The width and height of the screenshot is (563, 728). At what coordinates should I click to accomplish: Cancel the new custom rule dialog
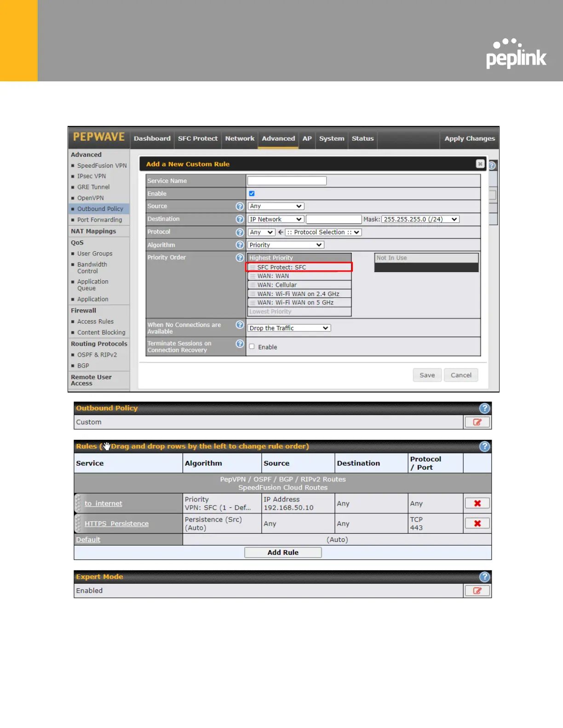pyautogui.click(x=461, y=375)
